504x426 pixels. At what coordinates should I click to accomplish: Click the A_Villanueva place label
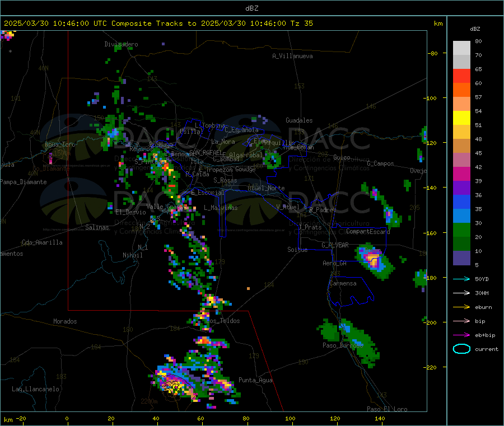(x=292, y=56)
